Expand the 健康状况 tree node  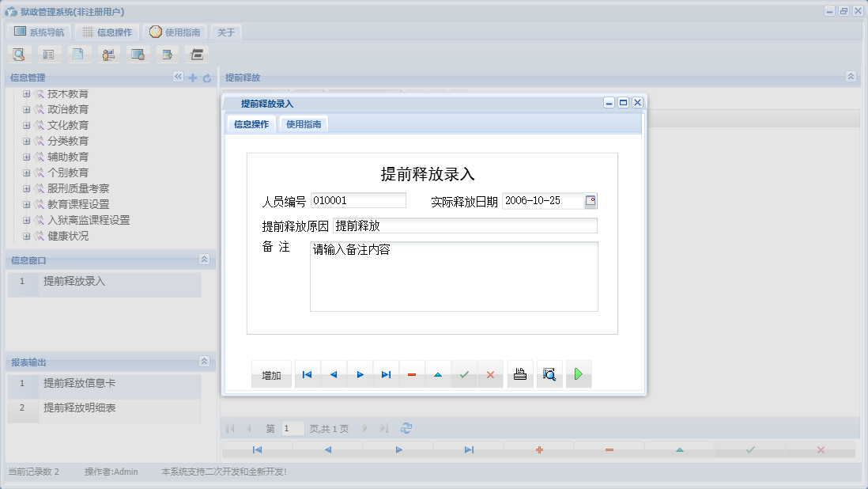point(26,236)
